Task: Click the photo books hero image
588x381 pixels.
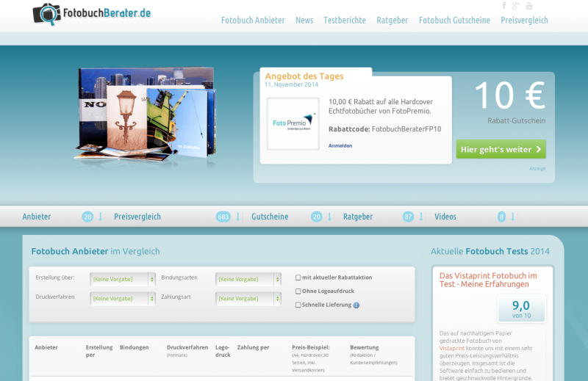Action: (x=145, y=115)
